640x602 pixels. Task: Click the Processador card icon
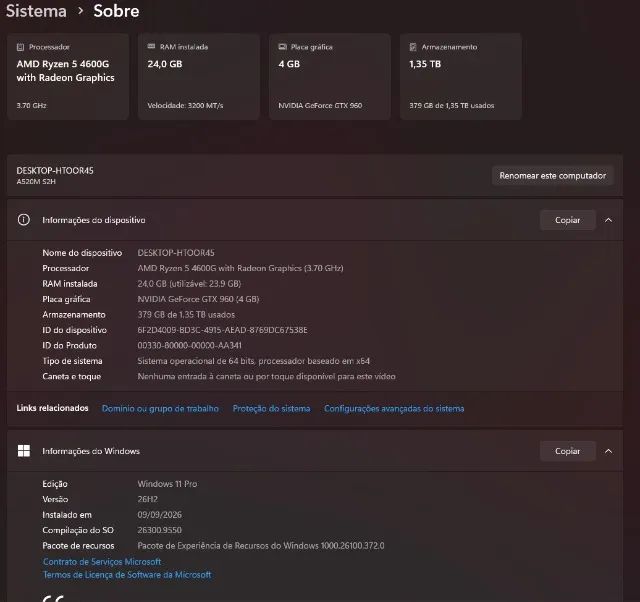(x=20, y=47)
